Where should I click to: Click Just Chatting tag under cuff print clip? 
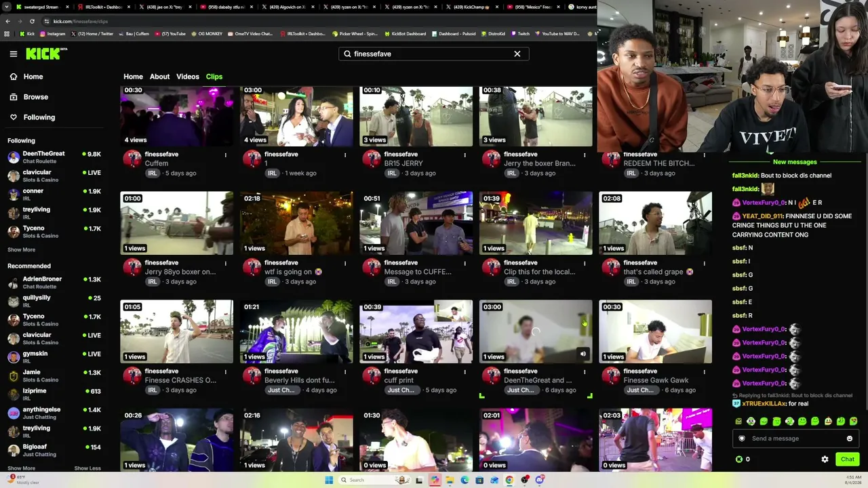click(401, 390)
